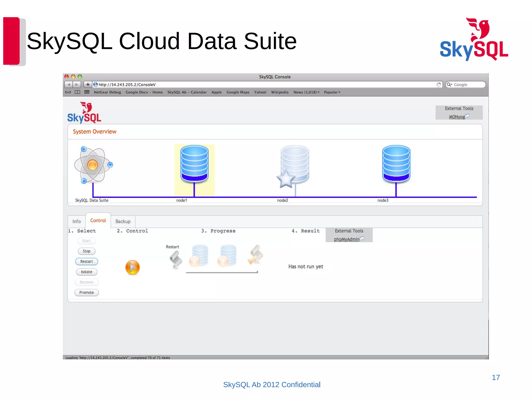Click the node2 label text
532x399 pixels.
(283, 200)
